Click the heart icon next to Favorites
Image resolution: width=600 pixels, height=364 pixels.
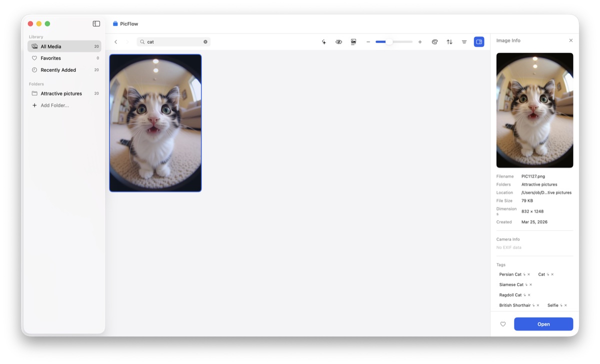coord(34,58)
